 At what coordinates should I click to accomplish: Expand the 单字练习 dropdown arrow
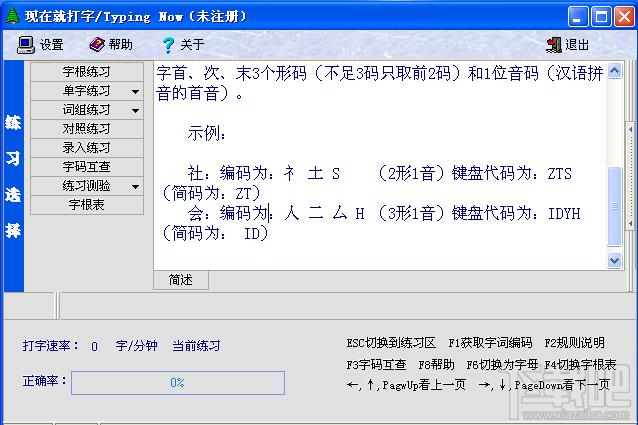coord(135,92)
